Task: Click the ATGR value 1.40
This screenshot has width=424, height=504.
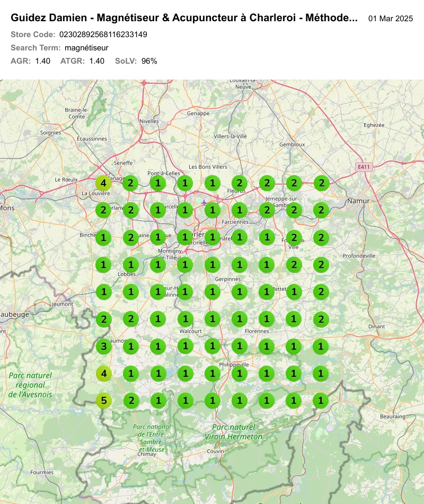Action: pyautogui.click(x=96, y=61)
